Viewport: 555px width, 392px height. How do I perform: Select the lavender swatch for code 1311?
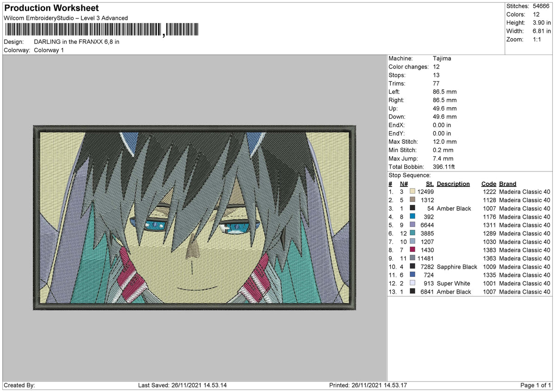(x=413, y=225)
